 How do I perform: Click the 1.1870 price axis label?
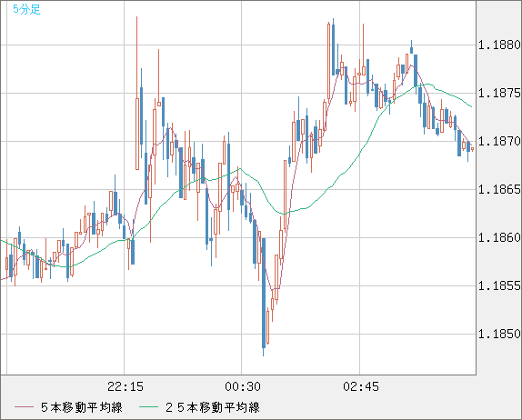pos(499,141)
